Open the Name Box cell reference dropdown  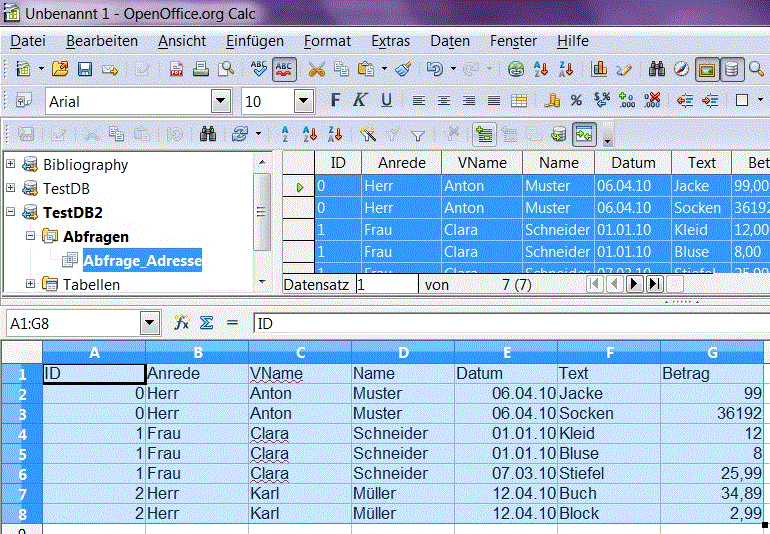coord(150,323)
